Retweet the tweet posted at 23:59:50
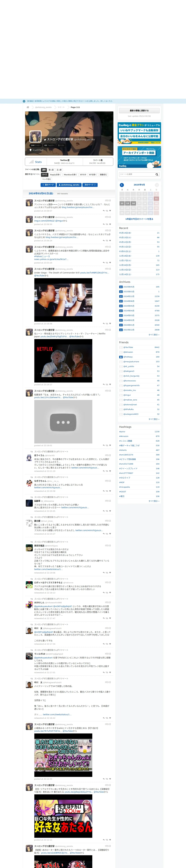 click(107, 224)
